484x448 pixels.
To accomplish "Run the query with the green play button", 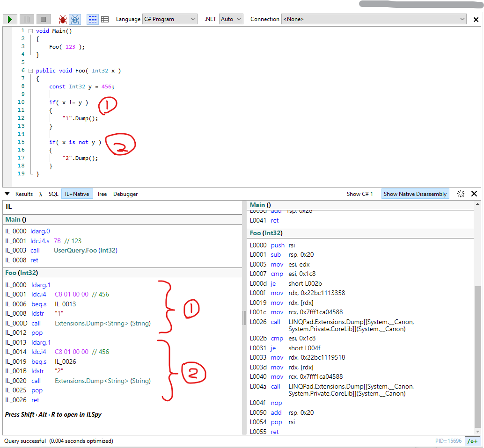I will (10, 20).
